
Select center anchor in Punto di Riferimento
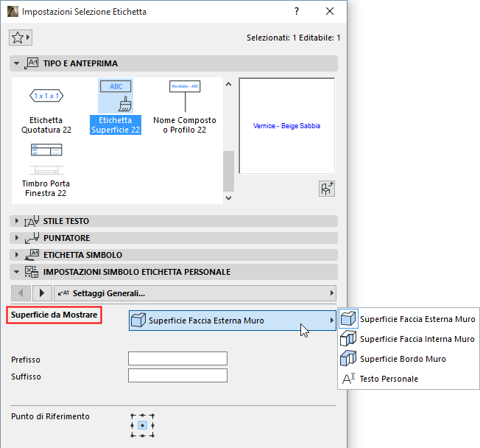pyautogui.click(x=142, y=425)
